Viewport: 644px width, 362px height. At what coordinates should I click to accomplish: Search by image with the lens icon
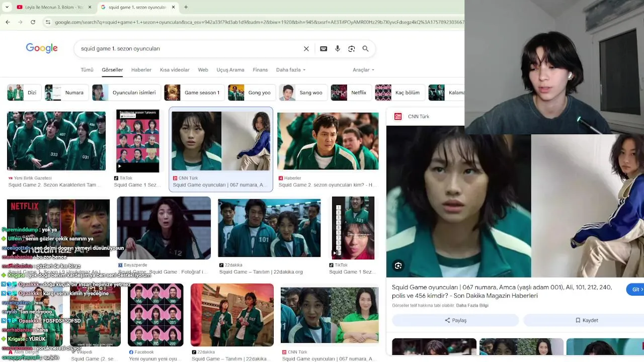[x=352, y=49]
